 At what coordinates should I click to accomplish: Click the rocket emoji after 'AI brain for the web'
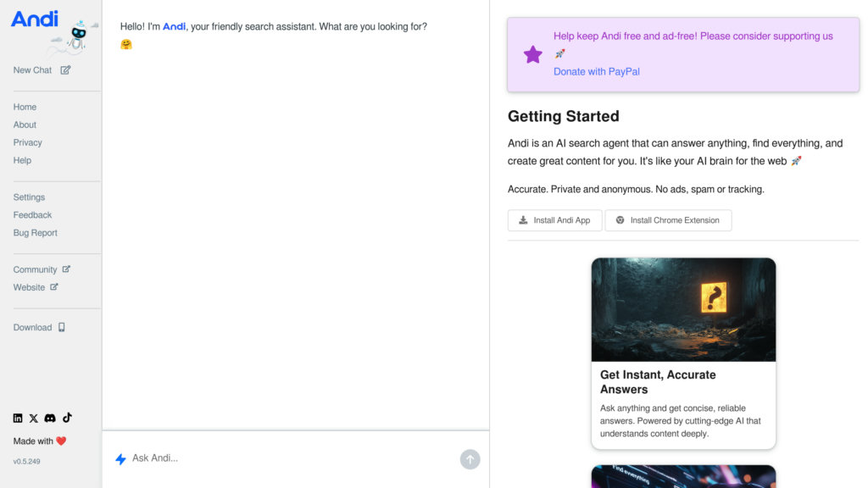pos(796,161)
